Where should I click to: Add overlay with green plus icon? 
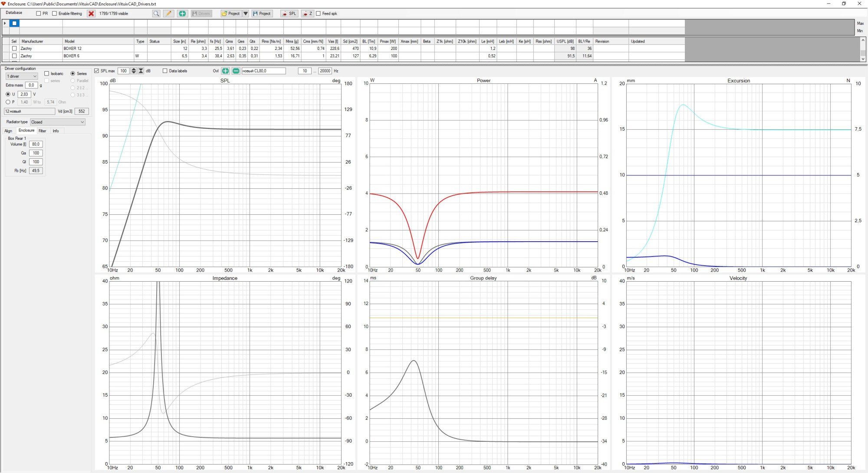(225, 71)
